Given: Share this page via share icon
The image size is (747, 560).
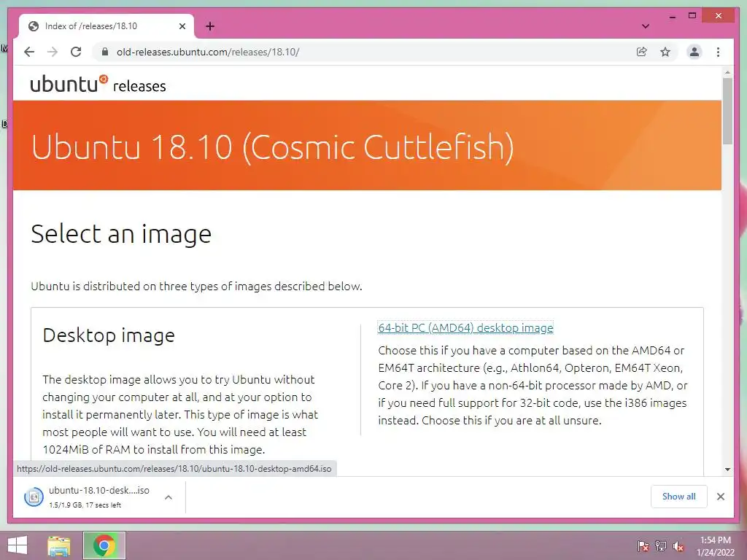Looking at the screenshot, I should [642, 52].
